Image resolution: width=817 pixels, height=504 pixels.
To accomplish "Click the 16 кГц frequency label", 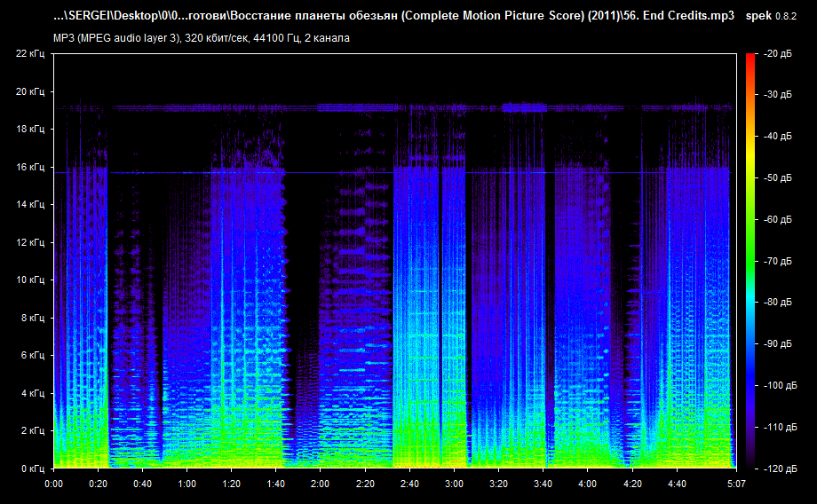I will tap(30, 167).
